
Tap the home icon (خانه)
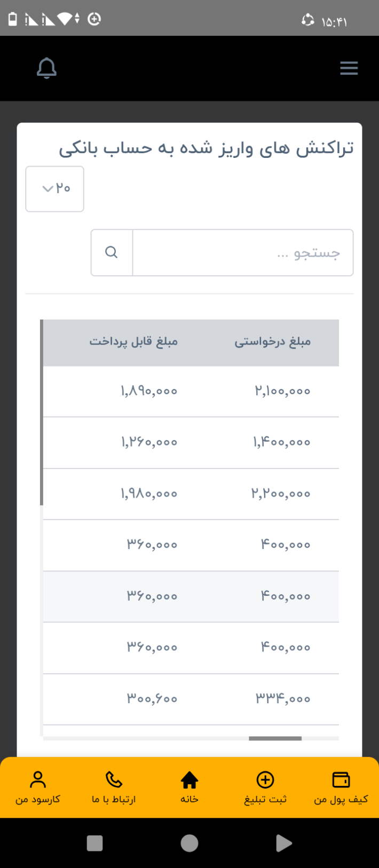[x=189, y=780]
